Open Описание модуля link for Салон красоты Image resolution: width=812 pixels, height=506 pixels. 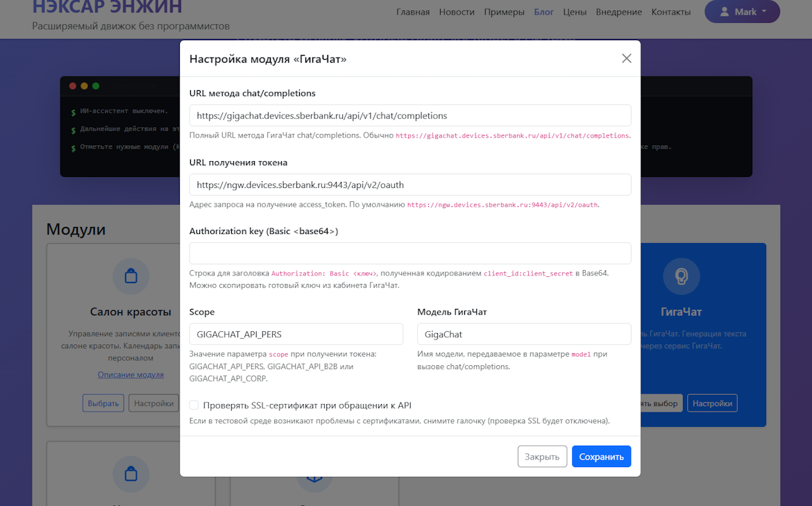(x=130, y=374)
